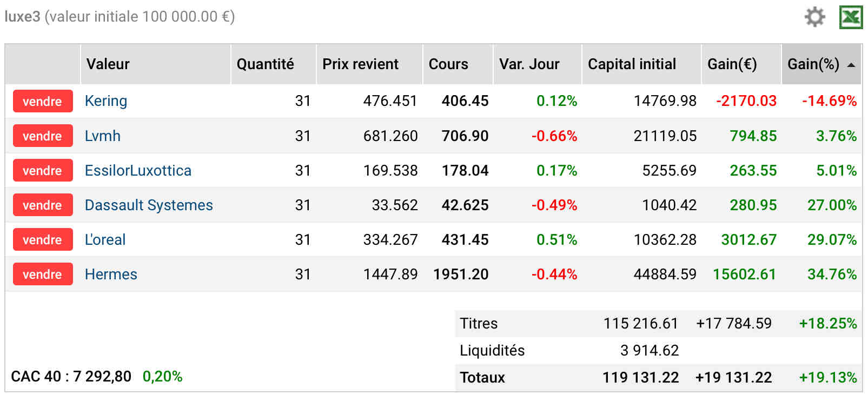The height and width of the screenshot is (395, 868).
Task: Click total gain percent +19.13%
Action: (828, 377)
